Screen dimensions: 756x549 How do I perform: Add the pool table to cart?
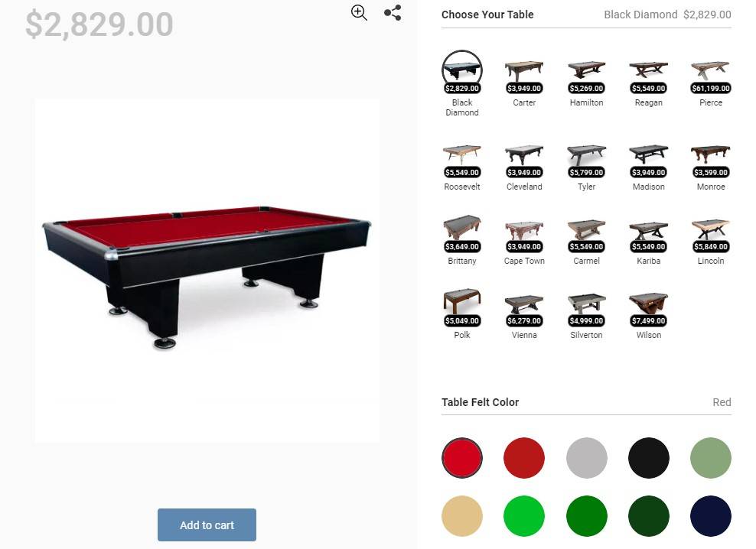pos(207,525)
